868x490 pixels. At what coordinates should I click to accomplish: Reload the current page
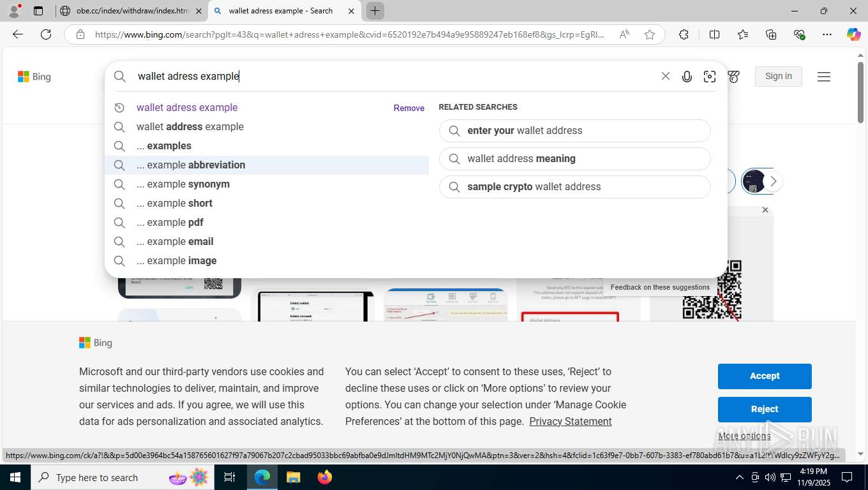pos(46,34)
